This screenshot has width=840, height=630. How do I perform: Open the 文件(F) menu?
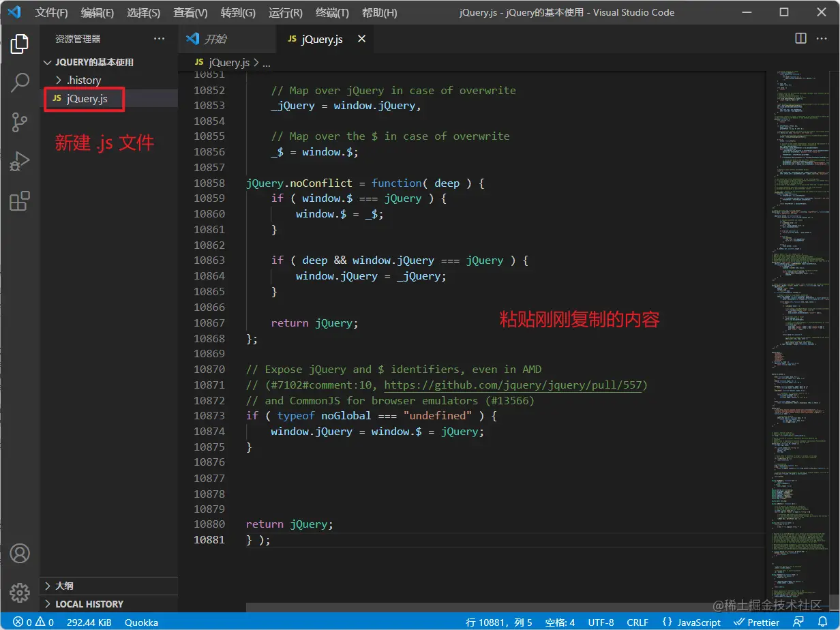[x=51, y=13]
